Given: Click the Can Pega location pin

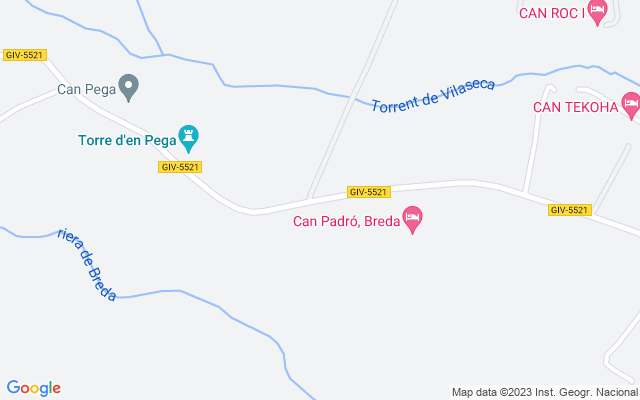Looking at the screenshot, I should (x=129, y=87).
